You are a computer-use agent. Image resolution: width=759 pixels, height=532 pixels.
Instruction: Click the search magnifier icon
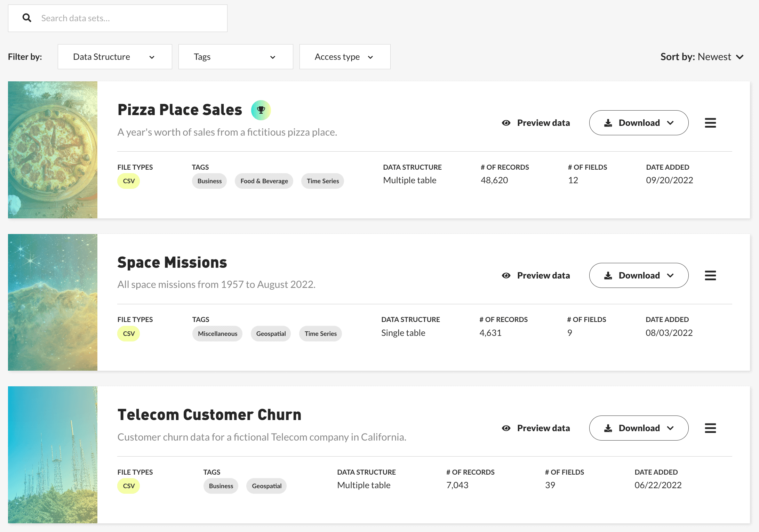27,18
